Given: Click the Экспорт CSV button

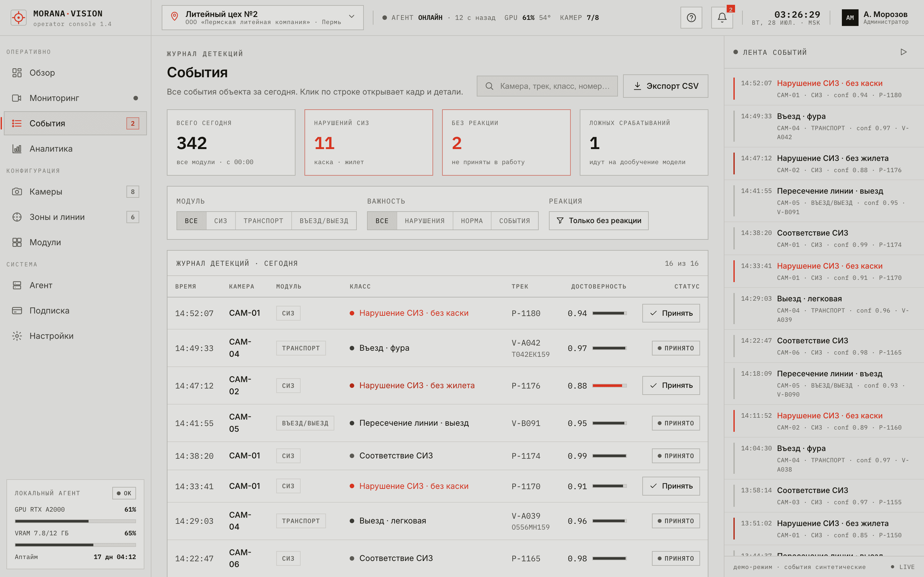Looking at the screenshot, I should pos(665,86).
